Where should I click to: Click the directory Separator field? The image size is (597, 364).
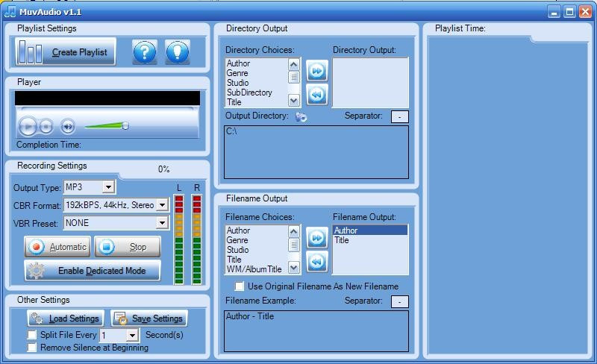click(x=400, y=116)
